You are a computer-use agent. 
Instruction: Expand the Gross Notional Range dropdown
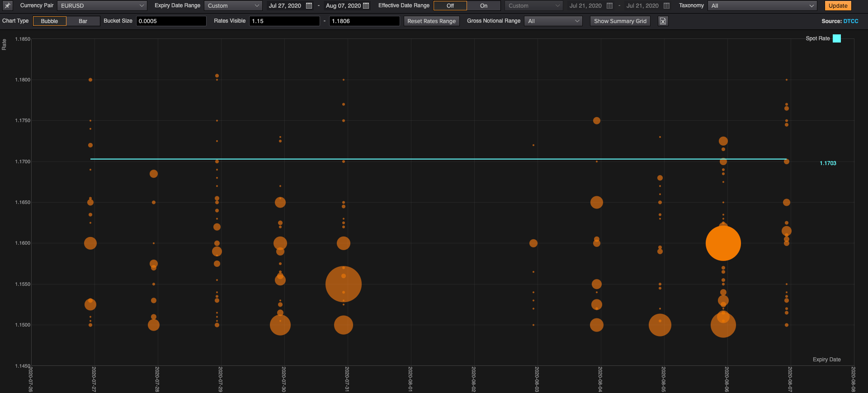point(553,21)
